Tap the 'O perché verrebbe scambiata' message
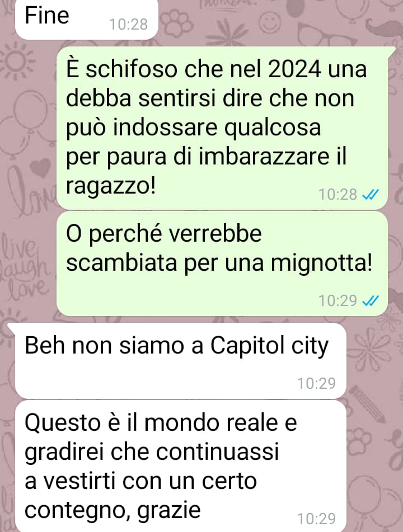The width and height of the screenshot is (403, 532). click(x=222, y=263)
